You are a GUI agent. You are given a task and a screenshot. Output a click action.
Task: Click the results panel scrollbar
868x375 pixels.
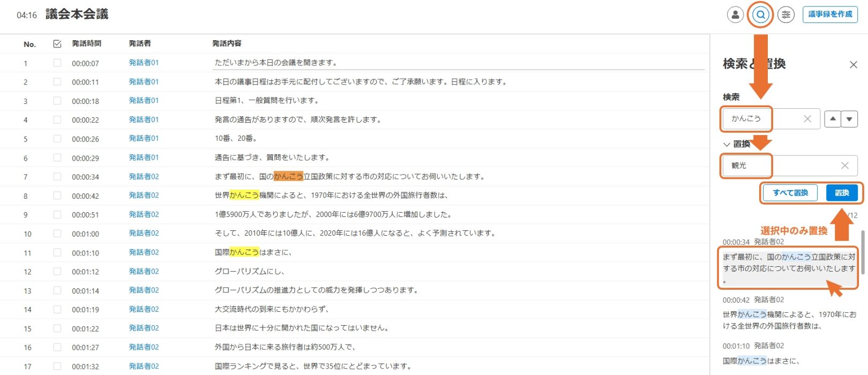click(x=862, y=252)
